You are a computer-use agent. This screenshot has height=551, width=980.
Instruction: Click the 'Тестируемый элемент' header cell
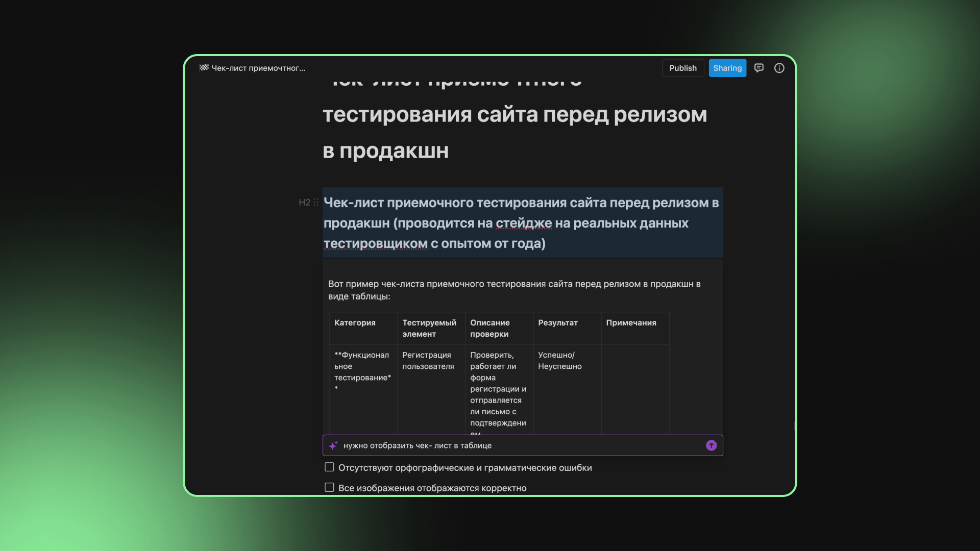pyautogui.click(x=429, y=328)
